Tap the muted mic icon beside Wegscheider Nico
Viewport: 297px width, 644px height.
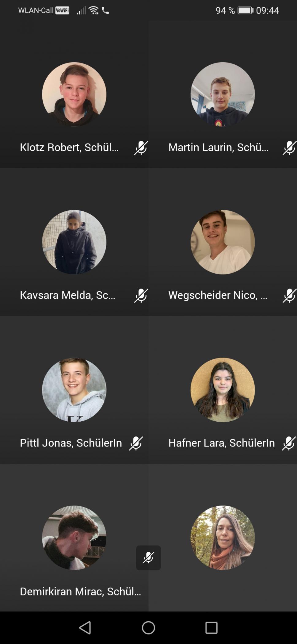pyautogui.click(x=289, y=296)
